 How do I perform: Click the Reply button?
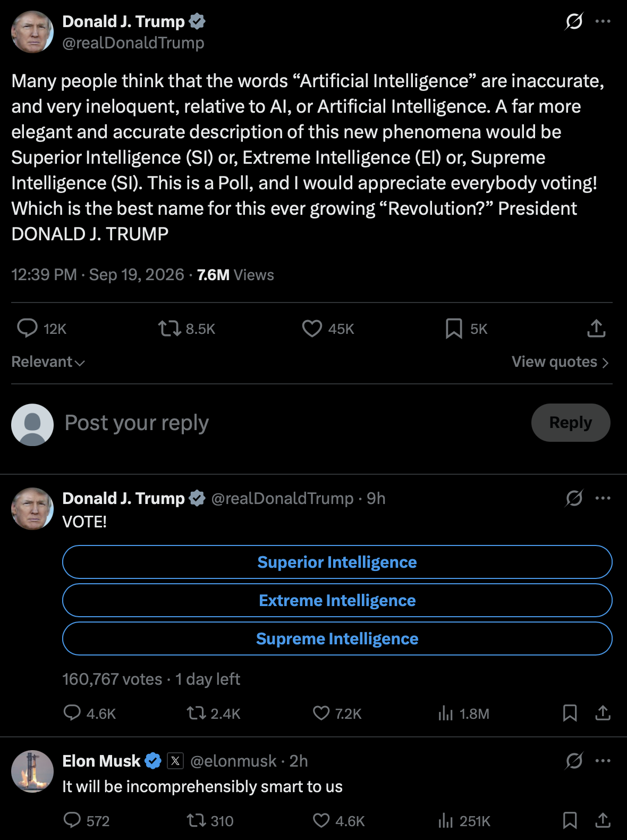[x=571, y=423]
